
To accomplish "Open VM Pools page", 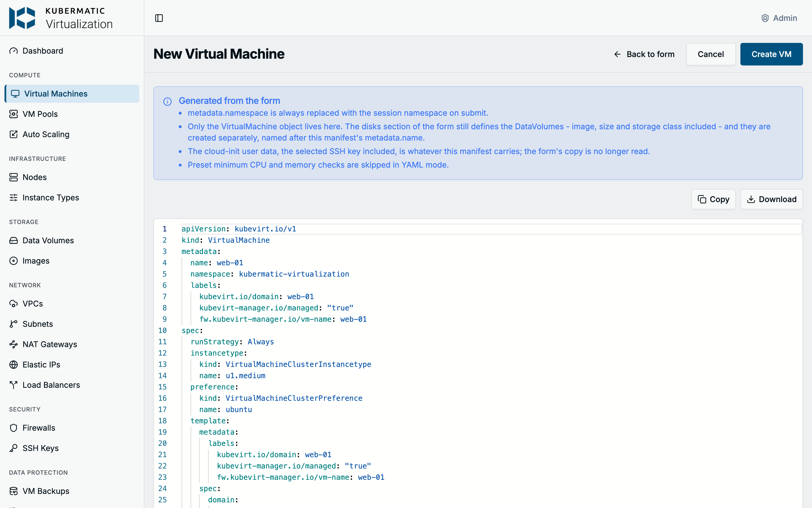I will tap(71, 114).
